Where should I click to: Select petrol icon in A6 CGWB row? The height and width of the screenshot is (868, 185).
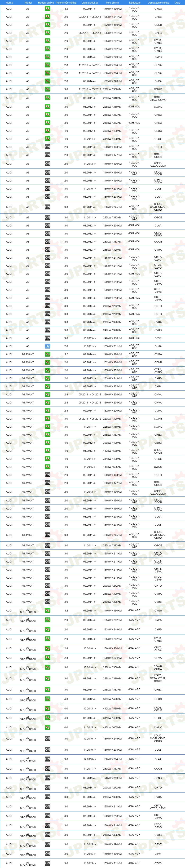[x=48, y=89]
